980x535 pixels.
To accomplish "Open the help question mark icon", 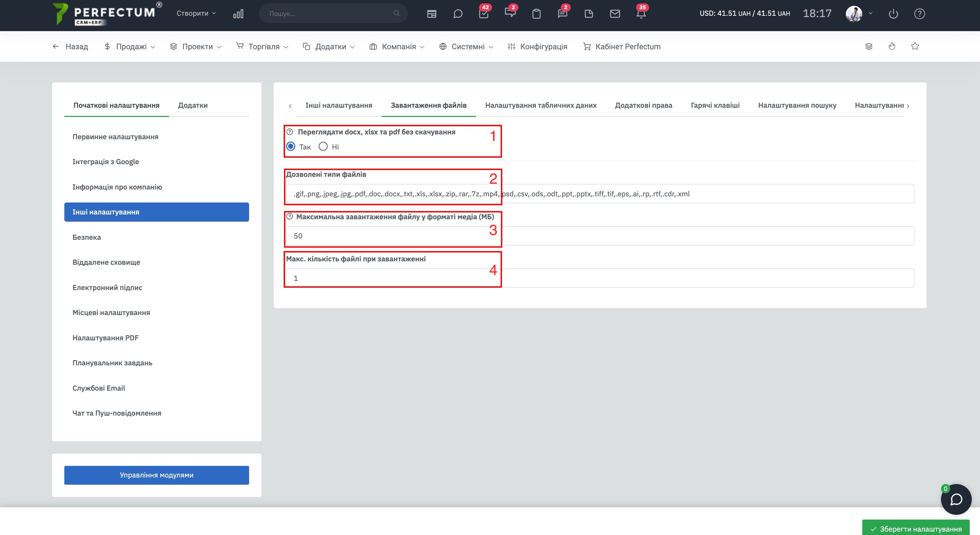I will [919, 14].
